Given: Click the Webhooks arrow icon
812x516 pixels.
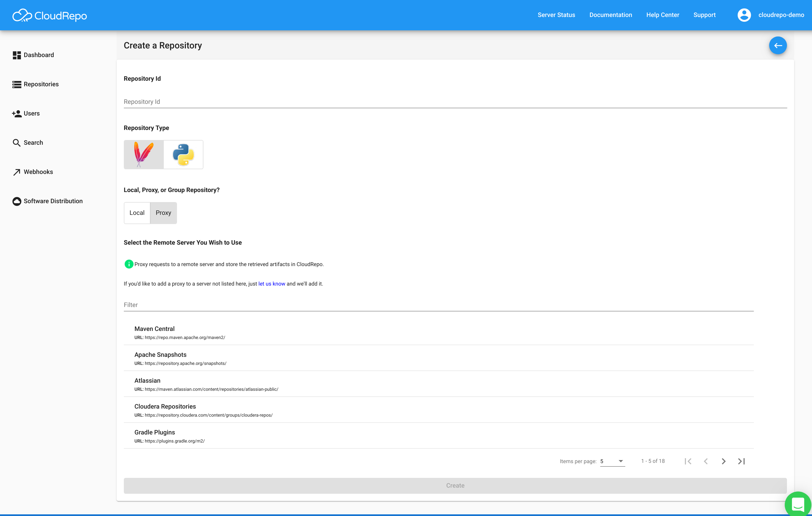Looking at the screenshot, I should pos(16,172).
